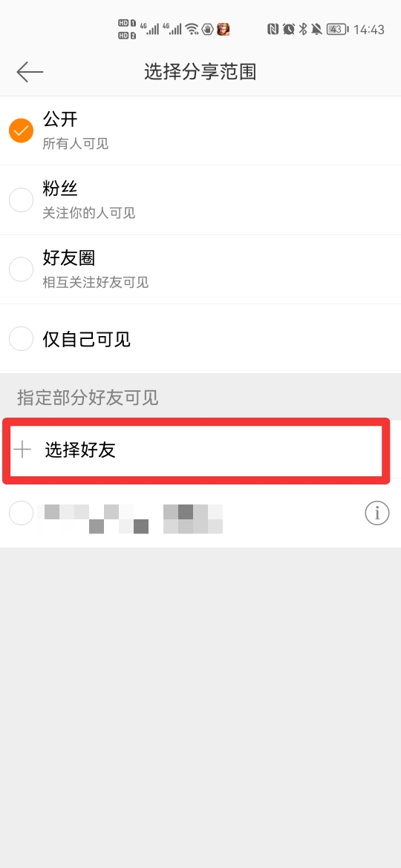401x868 pixels.
Task: Tap the 关注你的人可见 description
Action: click(x=89, y=213)
